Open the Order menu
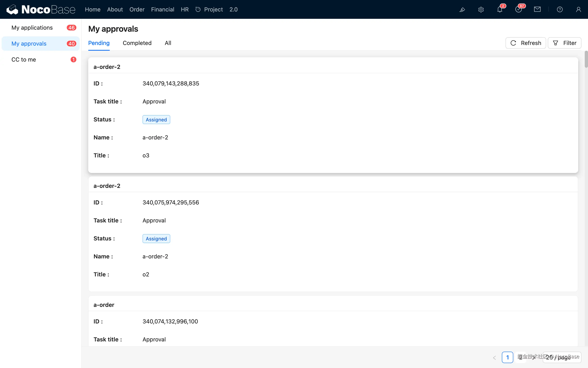Image resolution: width=588 pixels, height=368 pixels. [137, 9]
